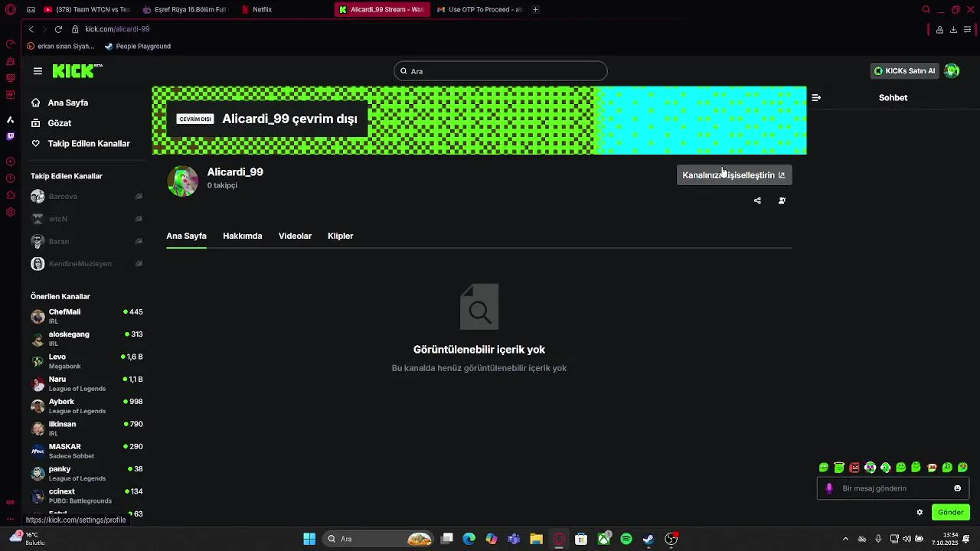Open browser downloads icon
Image resolution: width=980 pixels, height=551 pixels.
pos(953,30)
